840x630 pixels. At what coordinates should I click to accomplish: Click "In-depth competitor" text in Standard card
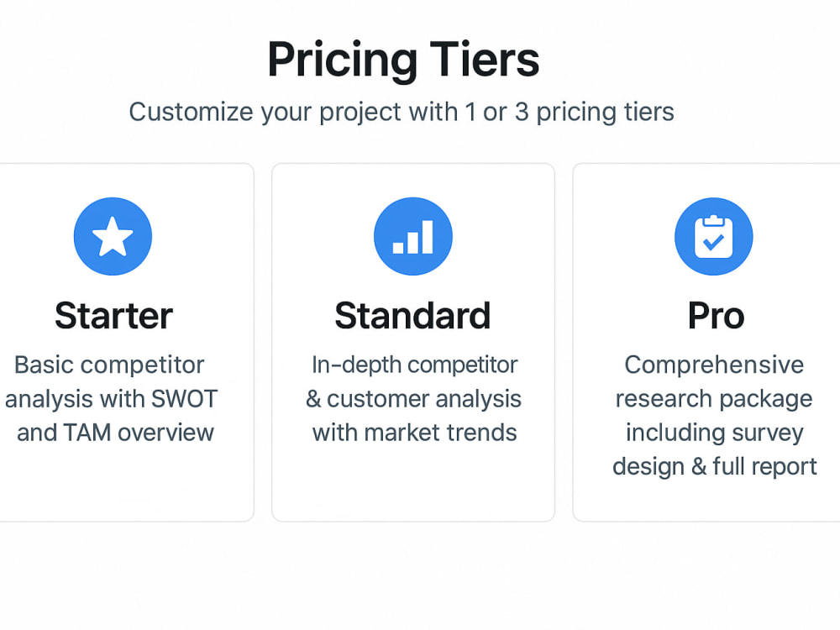pyautogui.click(x=415, y=365)
